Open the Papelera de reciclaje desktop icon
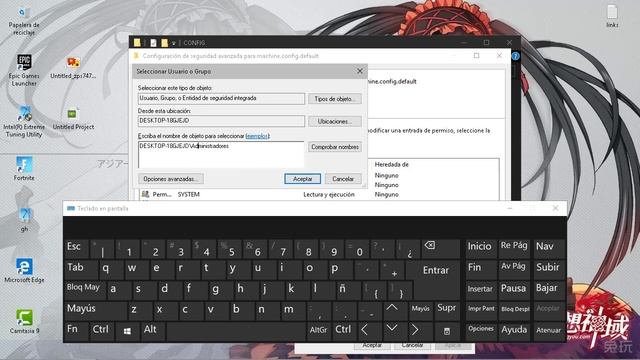The image size is (640, 360). tap(24, 21)
